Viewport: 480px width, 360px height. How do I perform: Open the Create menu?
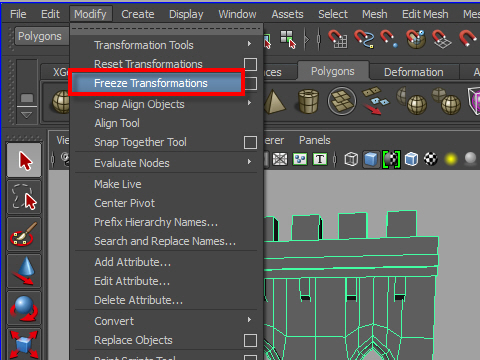138,14
